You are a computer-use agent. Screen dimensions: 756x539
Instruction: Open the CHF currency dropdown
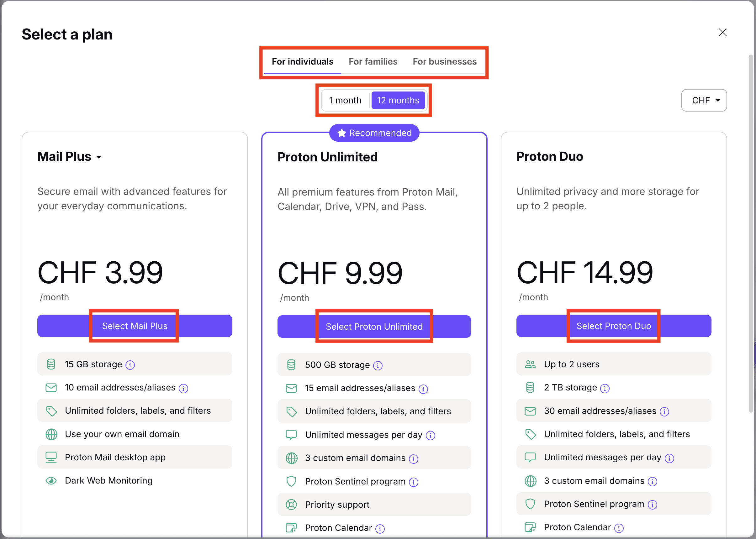click(x=704, y=100)
